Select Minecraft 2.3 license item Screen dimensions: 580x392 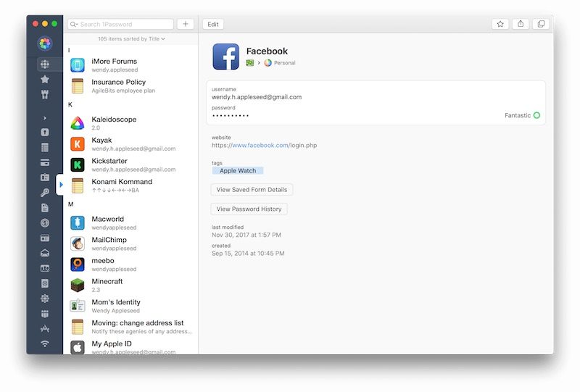click(131, 285)
